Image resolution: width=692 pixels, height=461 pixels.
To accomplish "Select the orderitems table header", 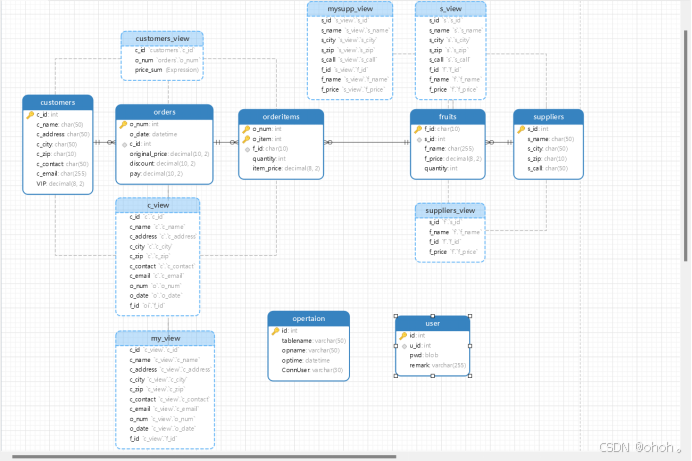I will coord(281,117).
